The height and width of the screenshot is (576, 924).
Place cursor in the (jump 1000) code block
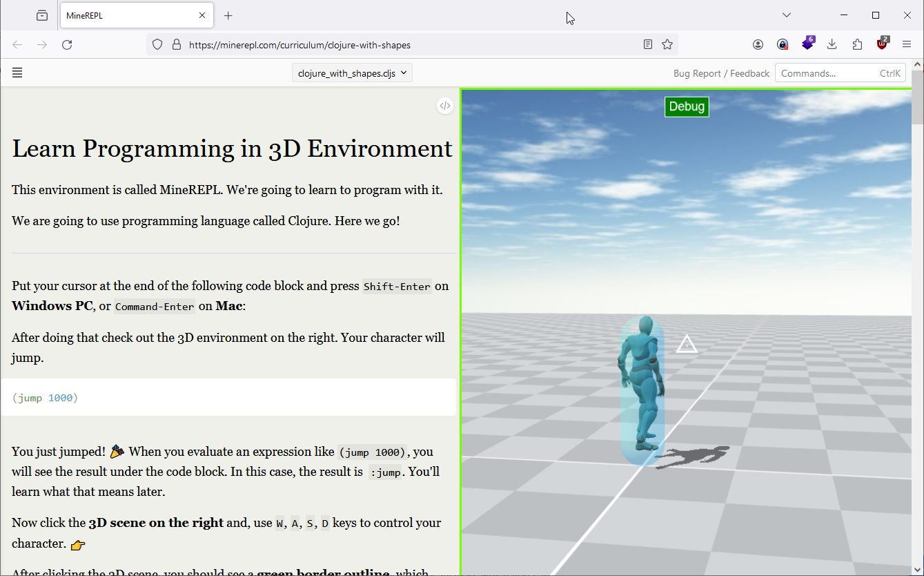(228, 397)
